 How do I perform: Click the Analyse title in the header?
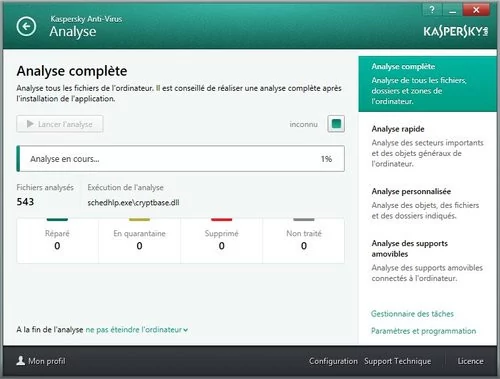pos(73,32)
